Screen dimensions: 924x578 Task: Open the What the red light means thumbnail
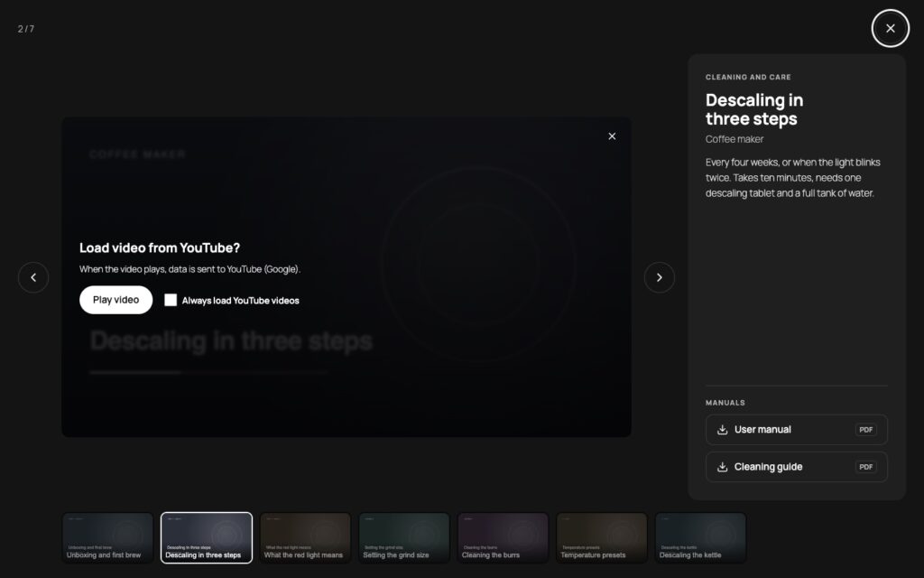coord(305,537)
